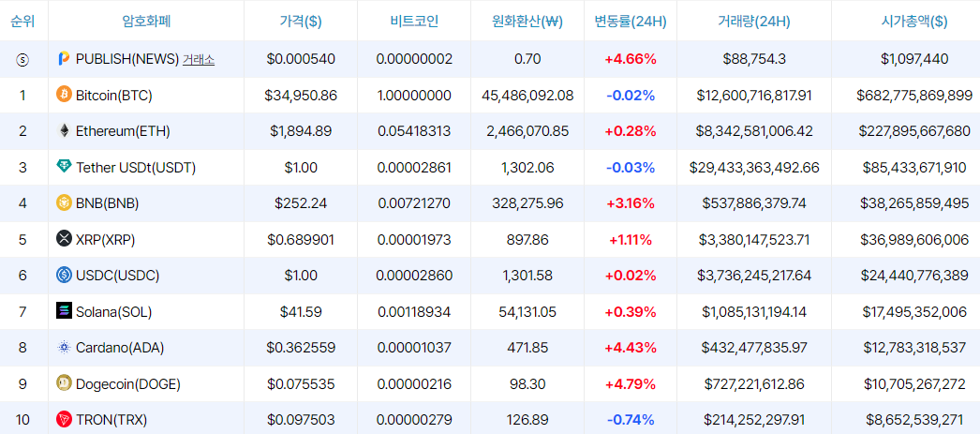This screenshot has height=434, width=980.
Task: Select PUBLISH change value +4.66%
Action: pos(631,59)
